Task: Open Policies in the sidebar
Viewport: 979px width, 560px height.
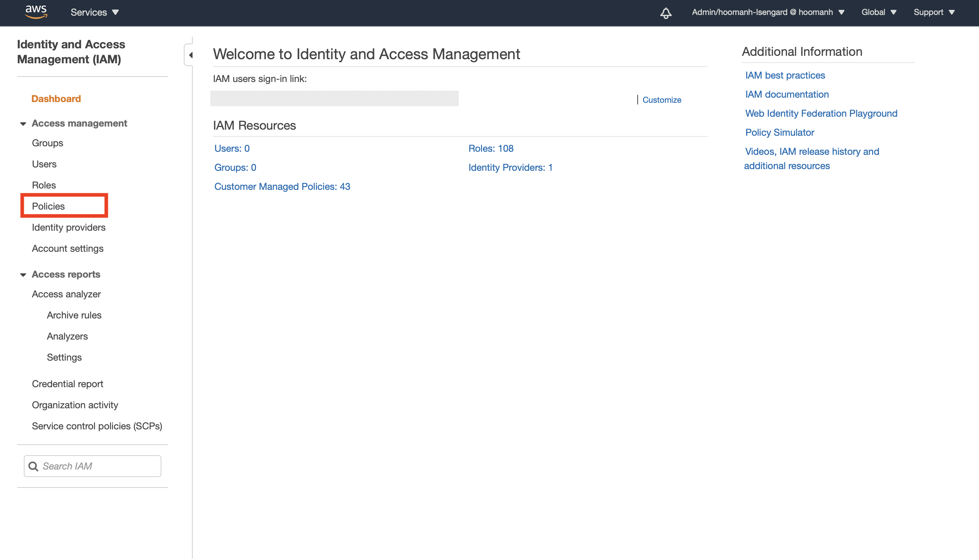Action: click(48, 206)
